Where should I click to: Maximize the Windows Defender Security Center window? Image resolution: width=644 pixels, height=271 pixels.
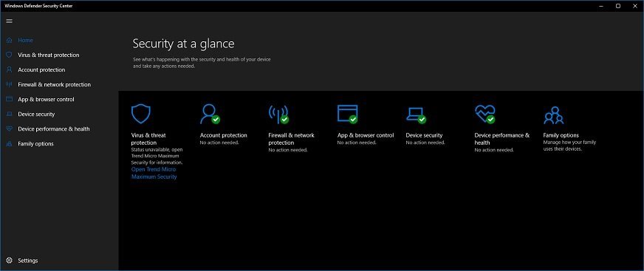(617, 6)
